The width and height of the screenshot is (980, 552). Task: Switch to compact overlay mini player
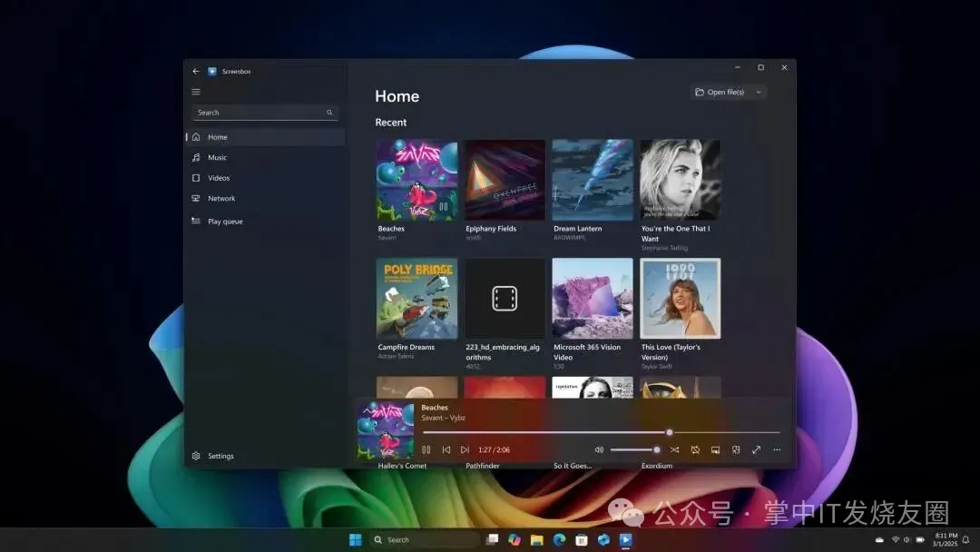click(x=736, y=449)
